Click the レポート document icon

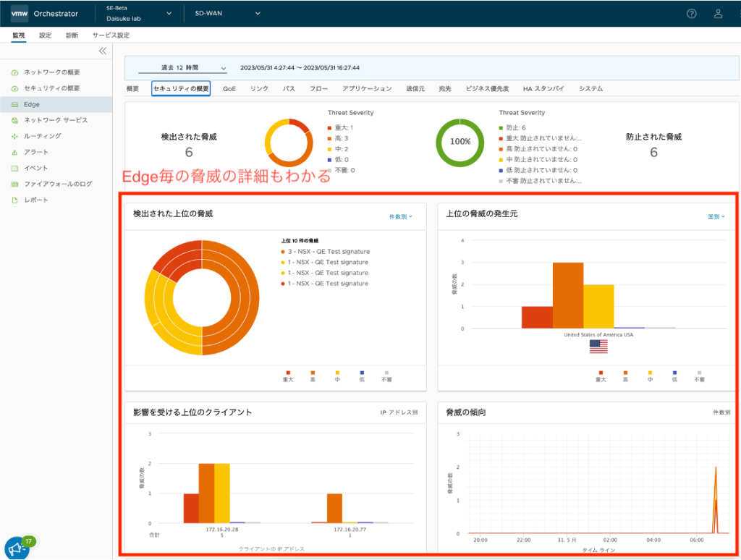point(14,200)
